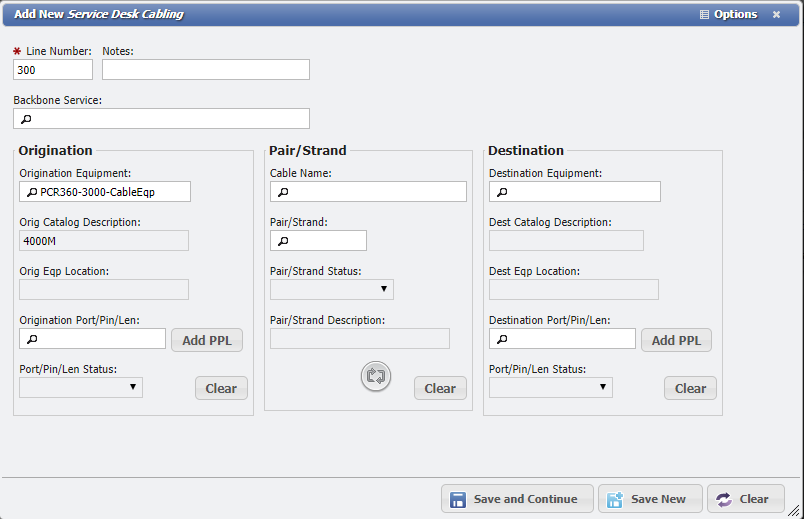The height and width of the screenshot is (519, 804).
Task: Clear the Pair/Strand section fields
Action: (x=440, y=388)
